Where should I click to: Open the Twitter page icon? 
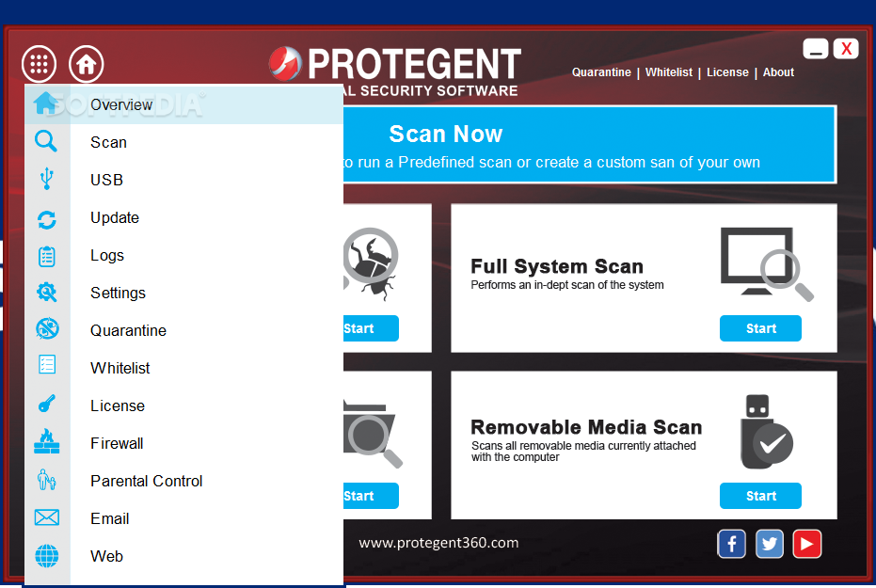pyautogui.click(x=770, y=544)
